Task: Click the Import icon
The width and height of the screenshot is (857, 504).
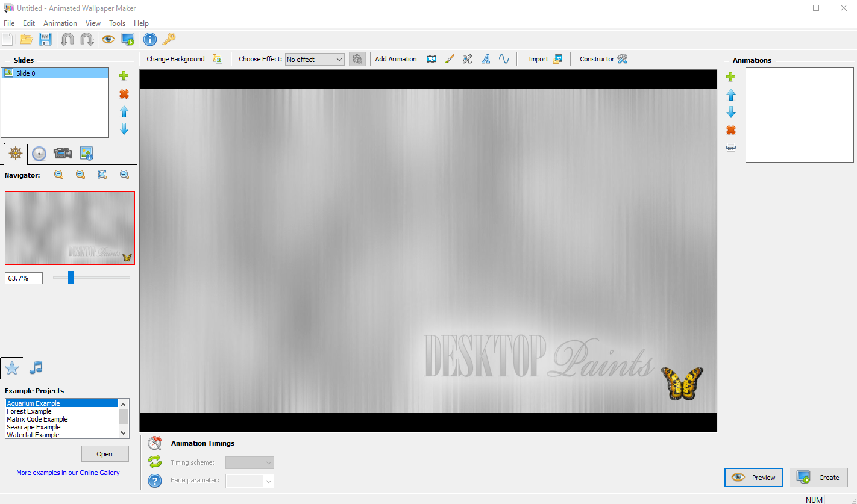Action: tap(557, 59)
